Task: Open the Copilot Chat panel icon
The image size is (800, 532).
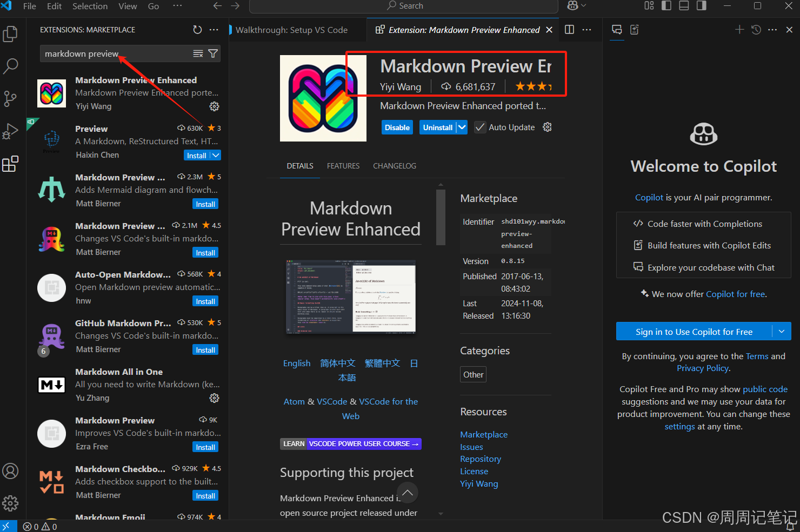Action: tap(617, 30)
